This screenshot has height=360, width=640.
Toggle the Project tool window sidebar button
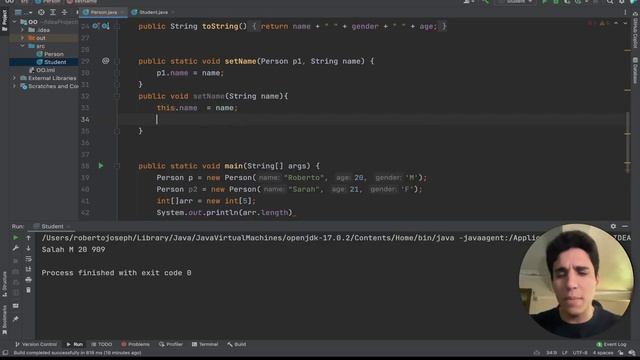pos(4,20)
